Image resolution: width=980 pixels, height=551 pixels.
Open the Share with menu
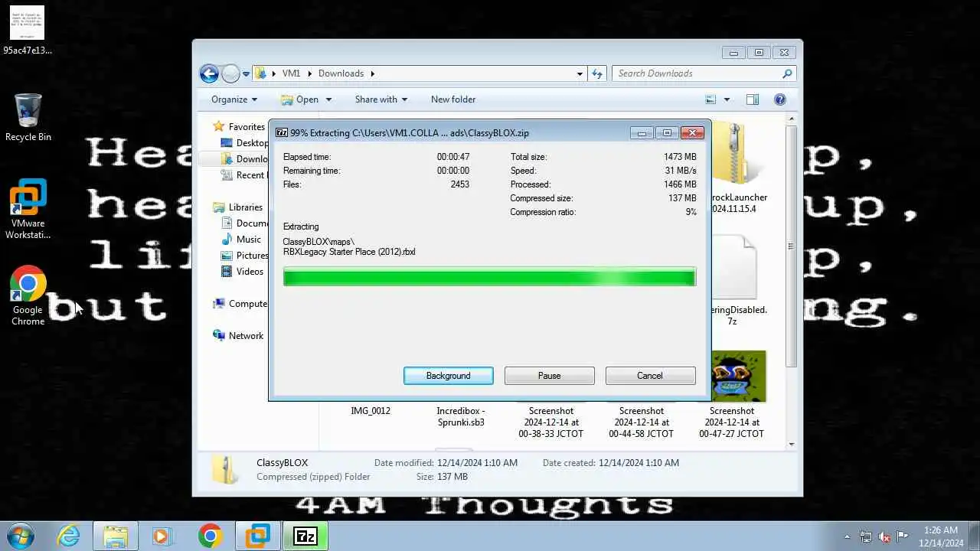coord(381,99)
